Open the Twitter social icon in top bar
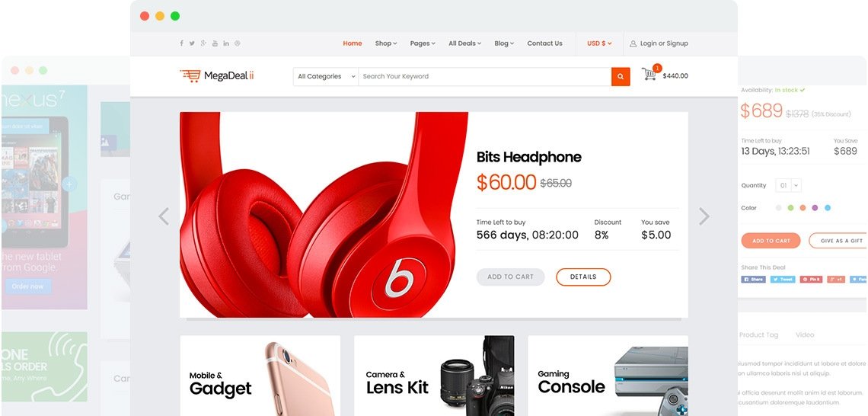Viewport: 868px width, 416px height. tap(192, 43)
